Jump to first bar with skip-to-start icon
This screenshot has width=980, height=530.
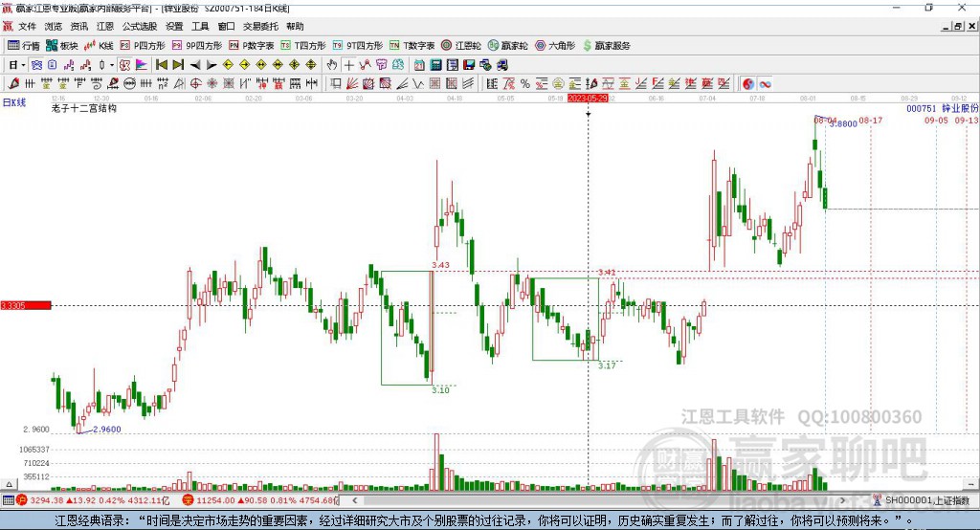pyautogui.click(x=161, y=65)
